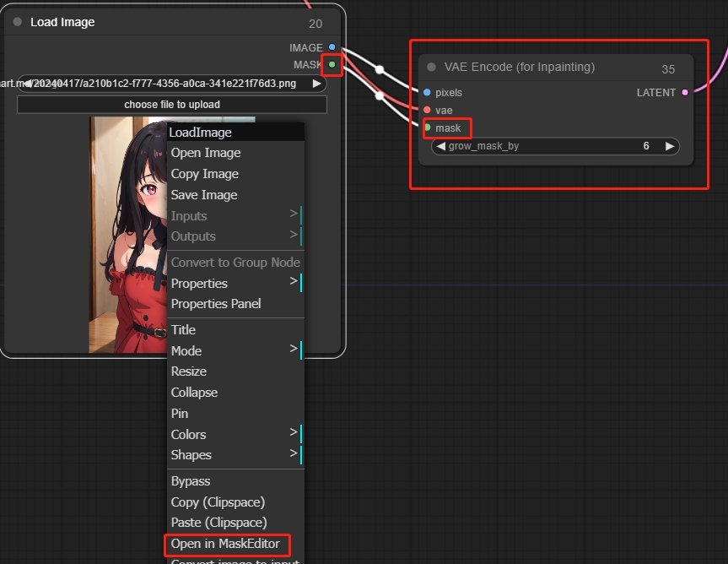Expand the Colors submenu
Image resolution: width=728 pixels, height=564 pixels.
pyautogui.click(x=235, y=434)
